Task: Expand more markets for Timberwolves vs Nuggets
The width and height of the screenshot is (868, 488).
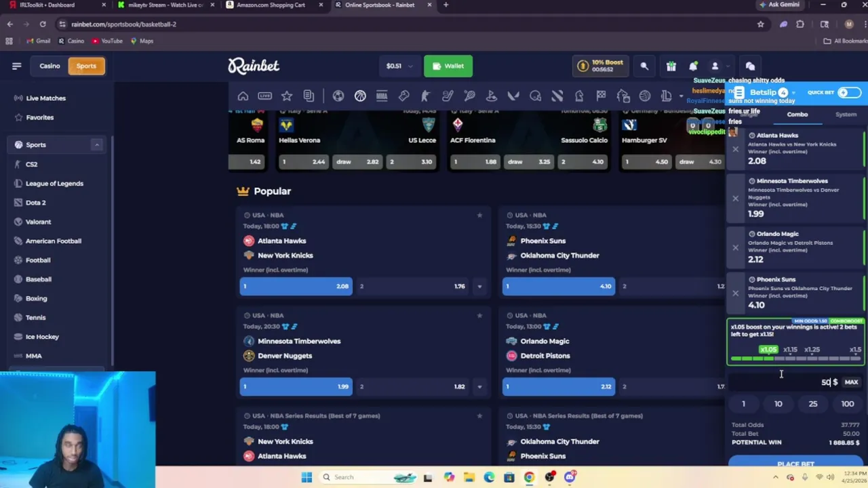Action: 479,386
